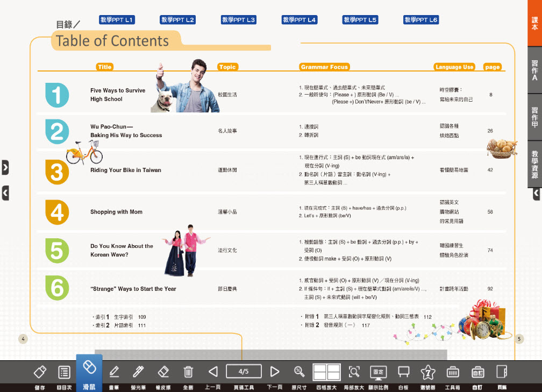Open the whiteboard (白板) tool
This screenshot has width=542, height=392.
click(403, 372)
